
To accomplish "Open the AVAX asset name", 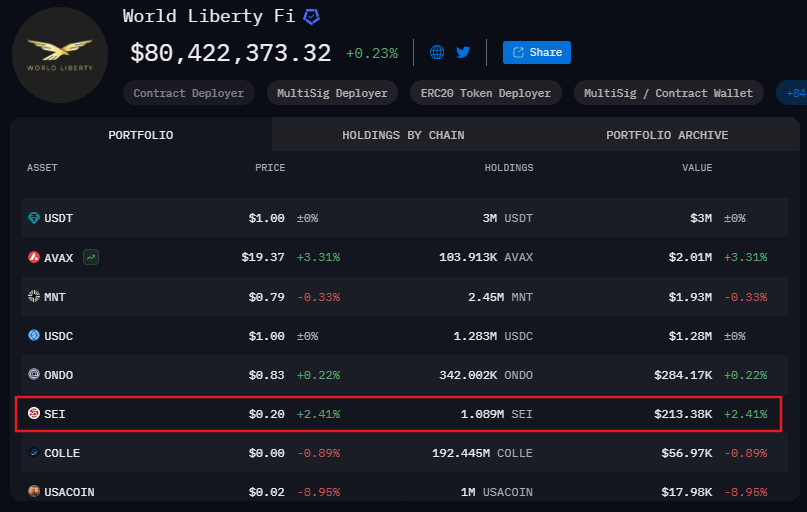I will pyautogui.click(x=59, y=258).
